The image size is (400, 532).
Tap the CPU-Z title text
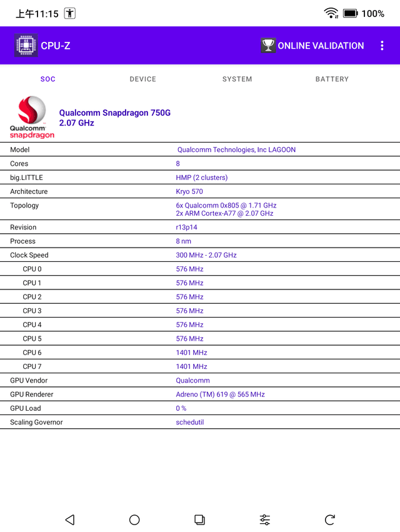click(56, 46)
